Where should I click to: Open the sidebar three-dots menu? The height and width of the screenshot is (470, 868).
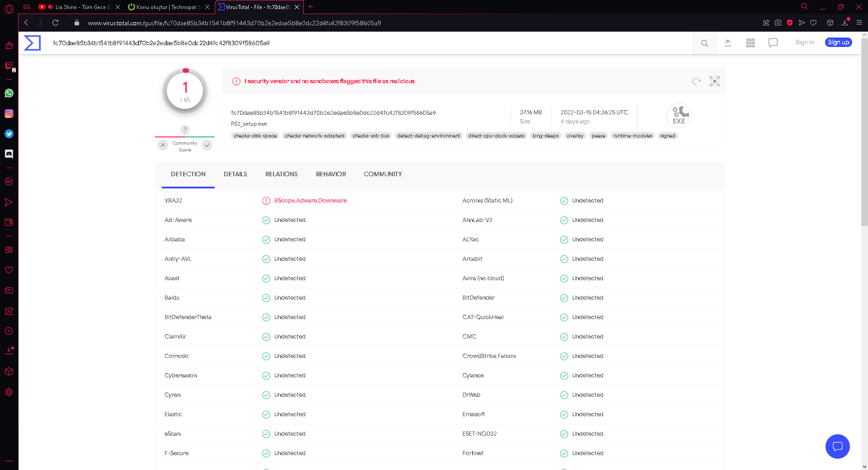pos(9,461)
